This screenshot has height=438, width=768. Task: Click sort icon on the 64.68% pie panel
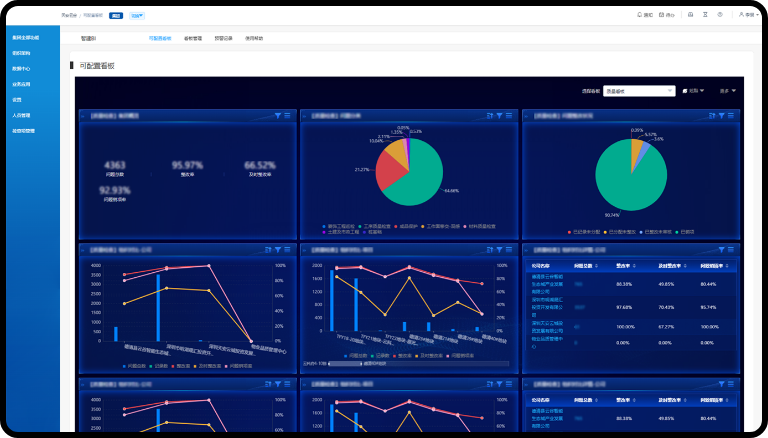coord(490,116)
